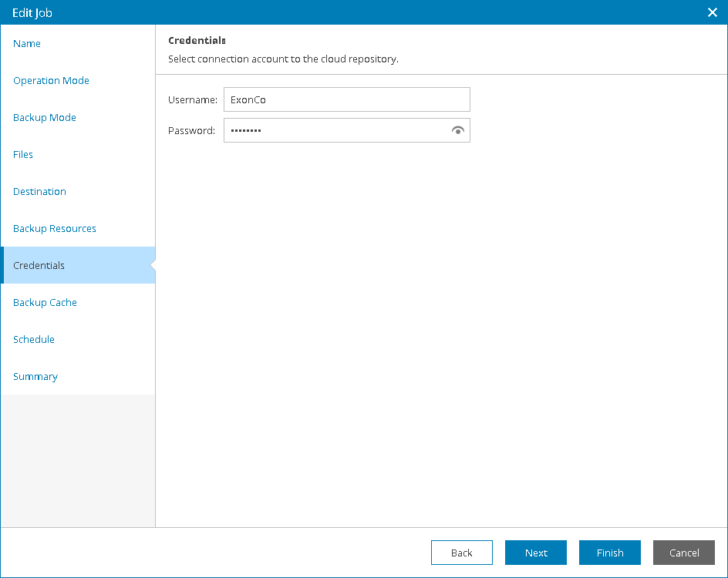
Task: Click the Back button
Action: [x=461, y=553]
